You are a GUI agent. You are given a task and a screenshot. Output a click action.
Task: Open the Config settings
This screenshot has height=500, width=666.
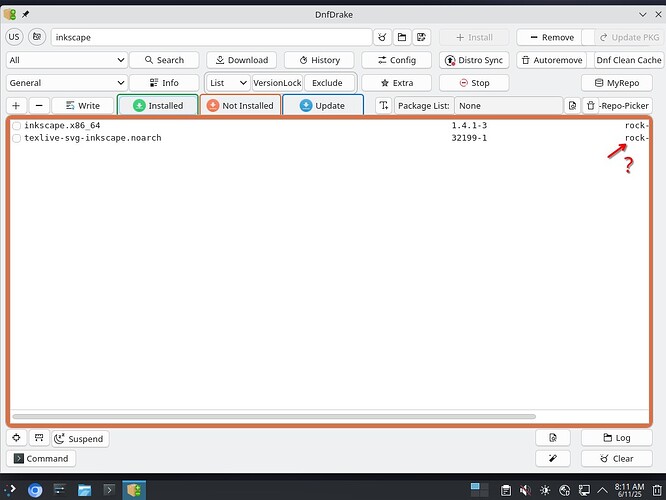tap(397, 60)
